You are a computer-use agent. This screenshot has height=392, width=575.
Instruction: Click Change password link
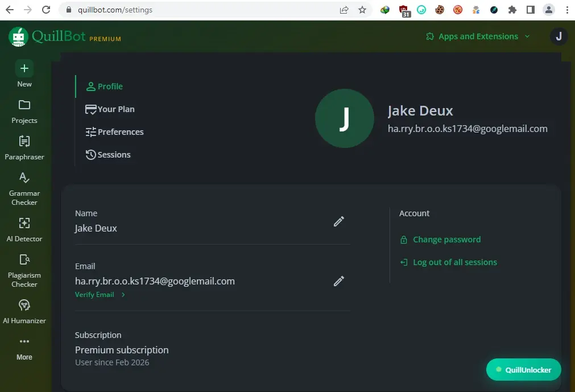click(440, 240)
